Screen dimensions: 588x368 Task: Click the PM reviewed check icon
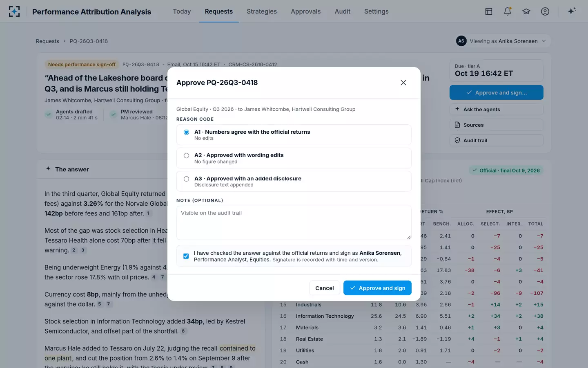[x=114, y=114]
